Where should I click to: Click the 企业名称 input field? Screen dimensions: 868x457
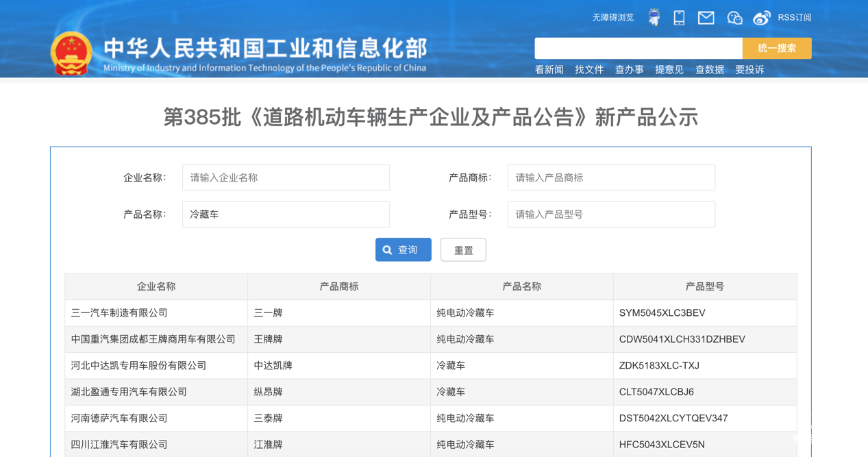click(286, 177)
